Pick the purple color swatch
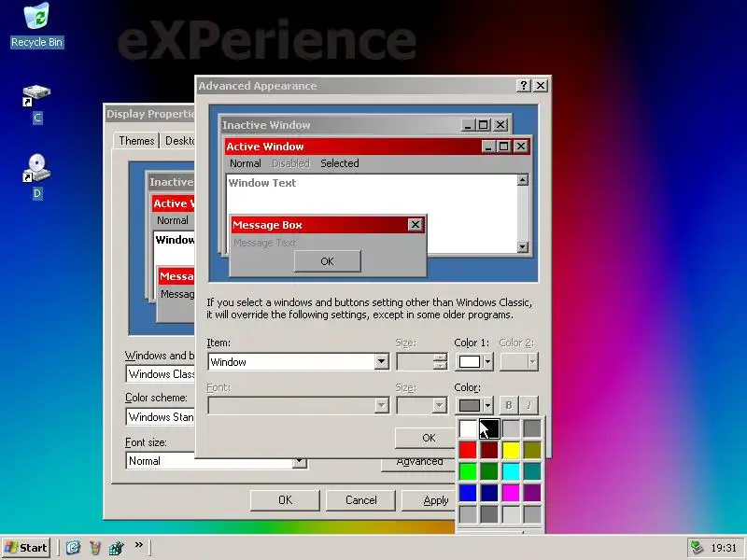 coord(532,493)
